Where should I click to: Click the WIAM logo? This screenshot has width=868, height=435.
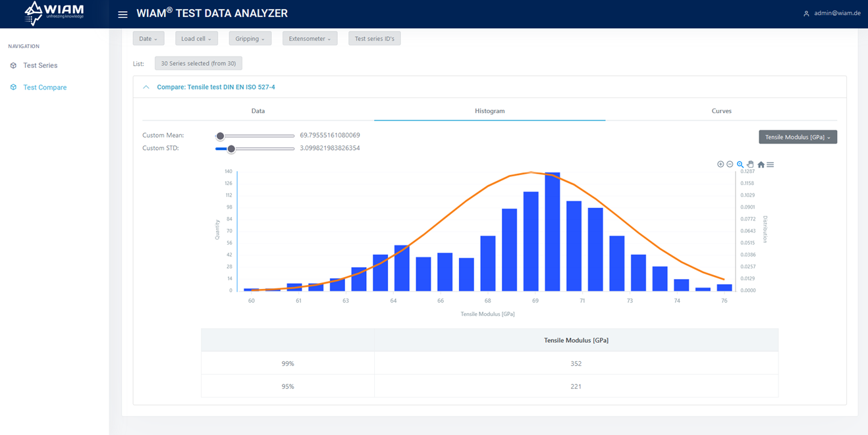tap(54, 13)
